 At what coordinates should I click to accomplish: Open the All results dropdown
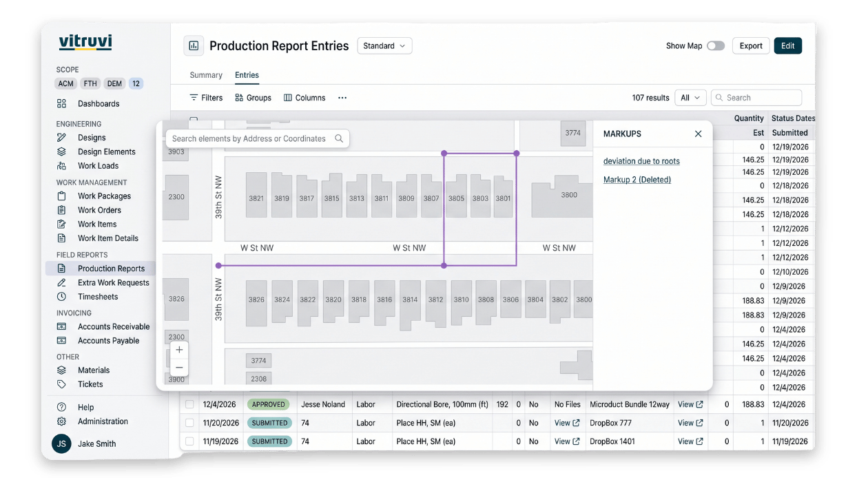tap(690, 98)
